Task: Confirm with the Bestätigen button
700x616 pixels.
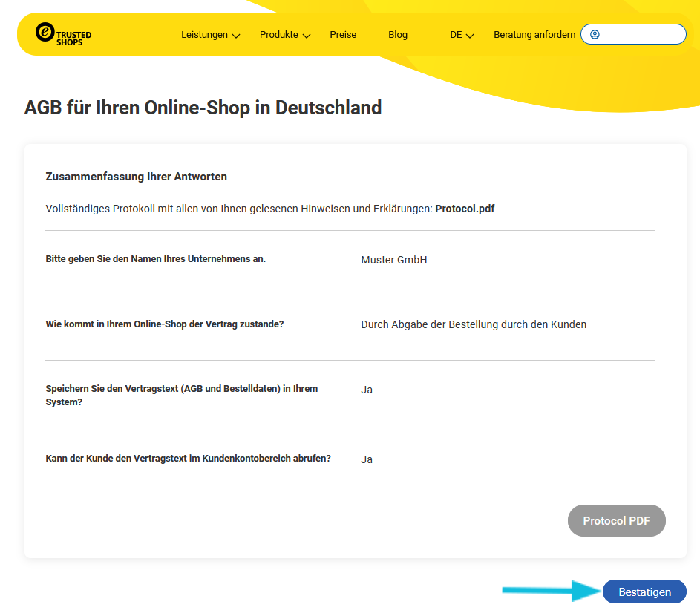Action: [x=644, y=592]
